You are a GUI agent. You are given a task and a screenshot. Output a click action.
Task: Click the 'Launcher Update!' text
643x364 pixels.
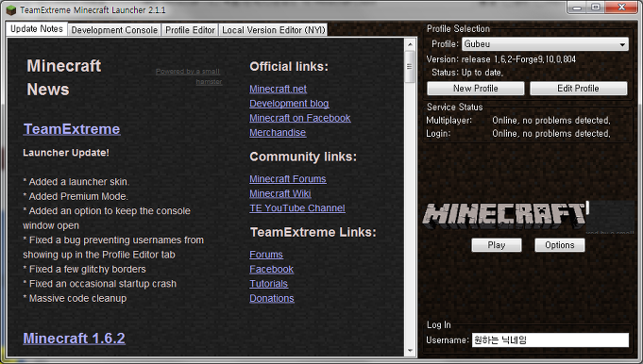66,153
